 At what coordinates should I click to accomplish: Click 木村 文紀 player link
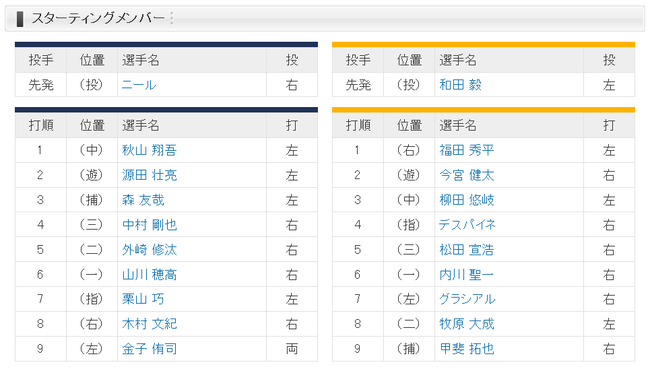149,324
